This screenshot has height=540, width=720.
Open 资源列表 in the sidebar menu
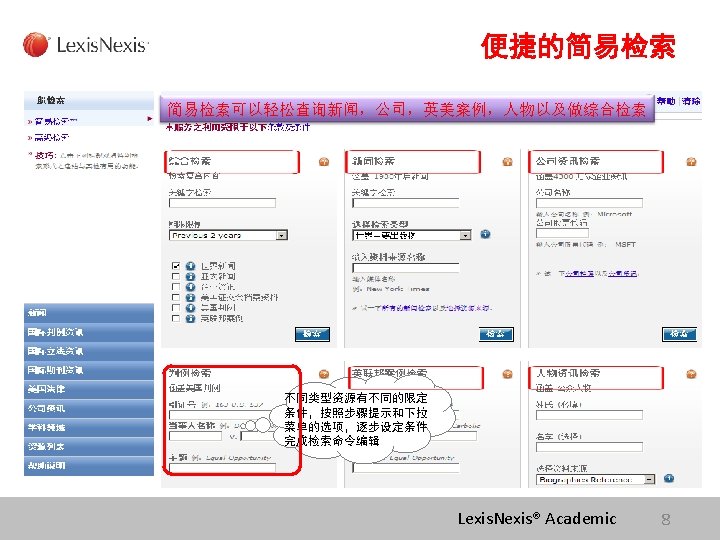89,446
